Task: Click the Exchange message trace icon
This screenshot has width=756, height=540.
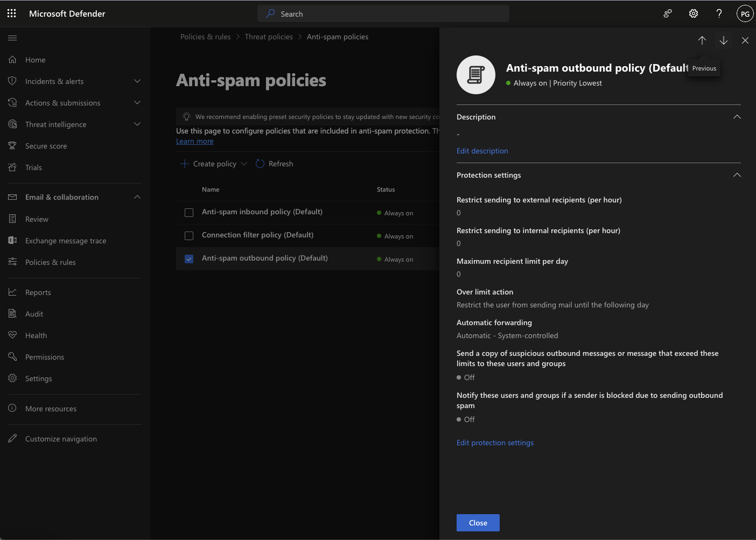Action: point(12,241)
